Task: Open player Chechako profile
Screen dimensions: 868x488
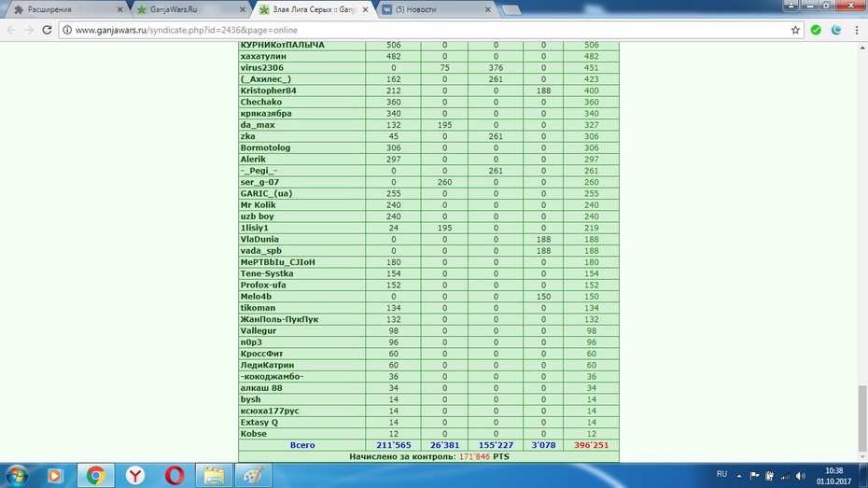Action: [x=260, y=102]
